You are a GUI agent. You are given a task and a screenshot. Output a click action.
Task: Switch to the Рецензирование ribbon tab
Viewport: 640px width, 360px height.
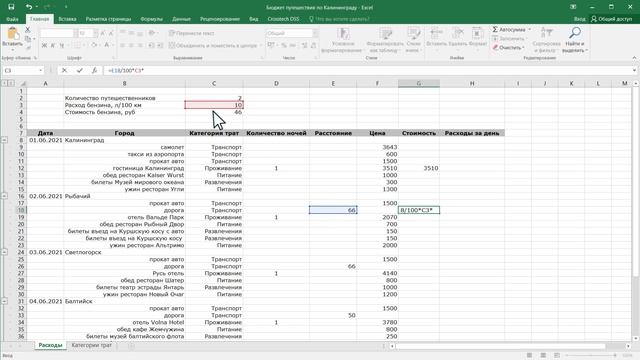220,19
